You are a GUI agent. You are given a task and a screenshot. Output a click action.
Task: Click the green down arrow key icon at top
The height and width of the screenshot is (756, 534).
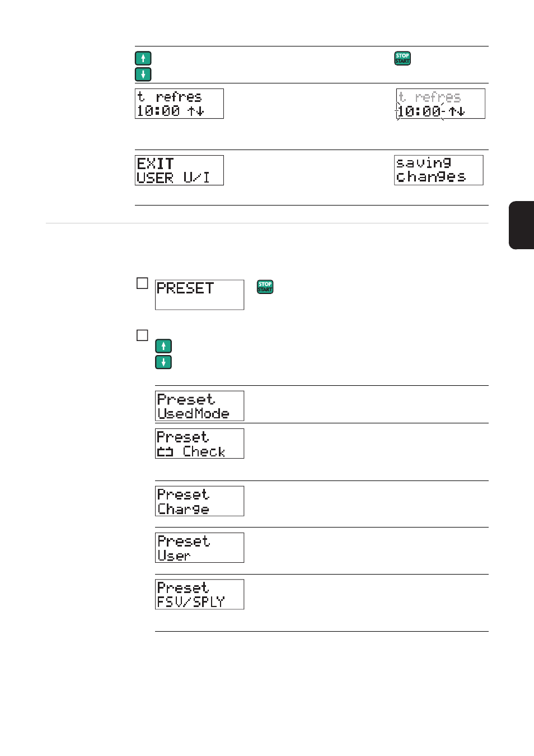click(143, 74)
